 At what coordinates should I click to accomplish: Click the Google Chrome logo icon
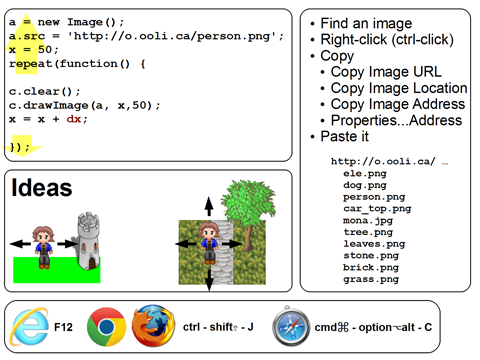(106, 327)
